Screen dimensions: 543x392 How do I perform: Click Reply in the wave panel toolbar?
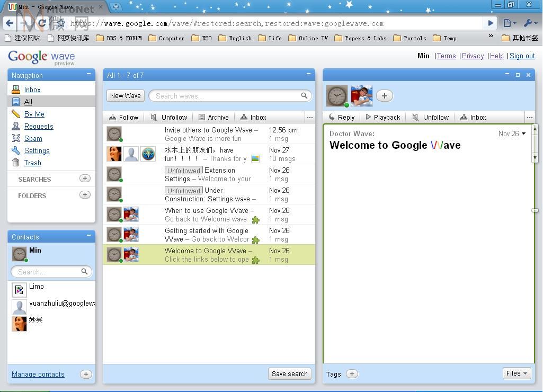click(x=342, y=118)
